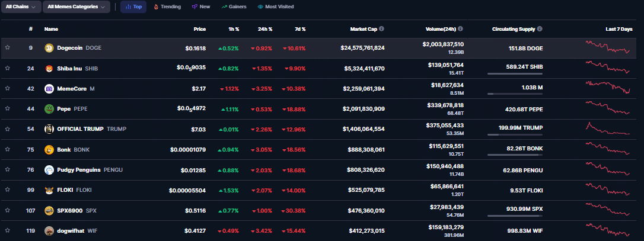
Task: Click the Shiba Inu coin logo
Action: click(x=49, y=68)
